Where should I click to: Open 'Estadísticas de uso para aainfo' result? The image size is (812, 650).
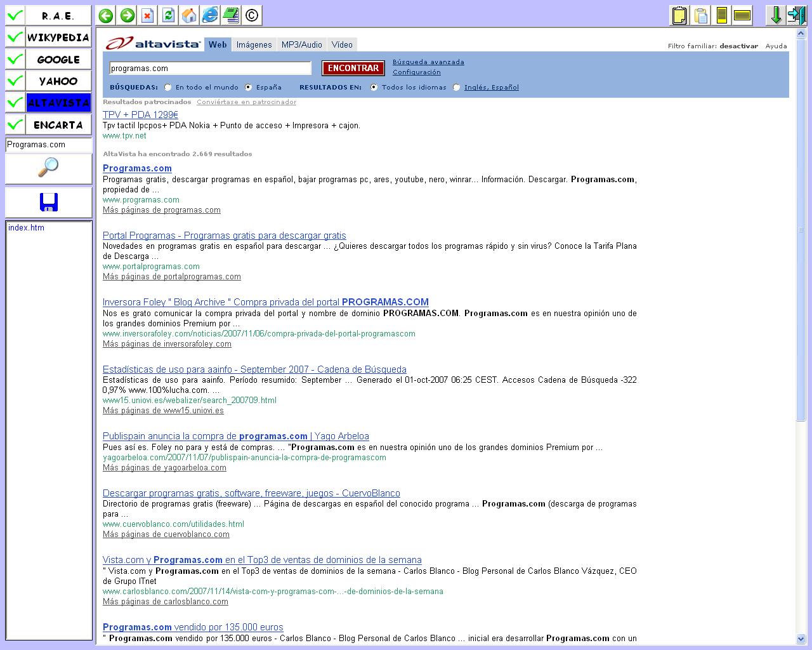point(254,369)
